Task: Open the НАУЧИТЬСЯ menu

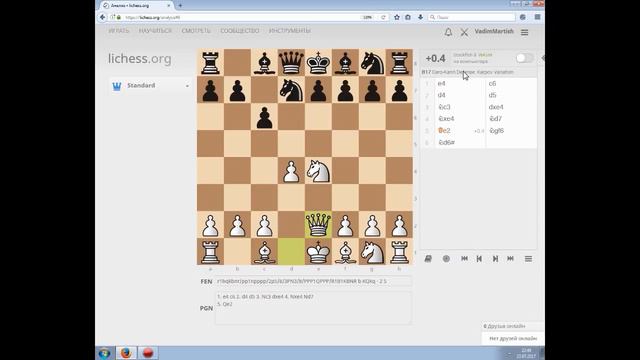Action: click(x=155, y=31)
